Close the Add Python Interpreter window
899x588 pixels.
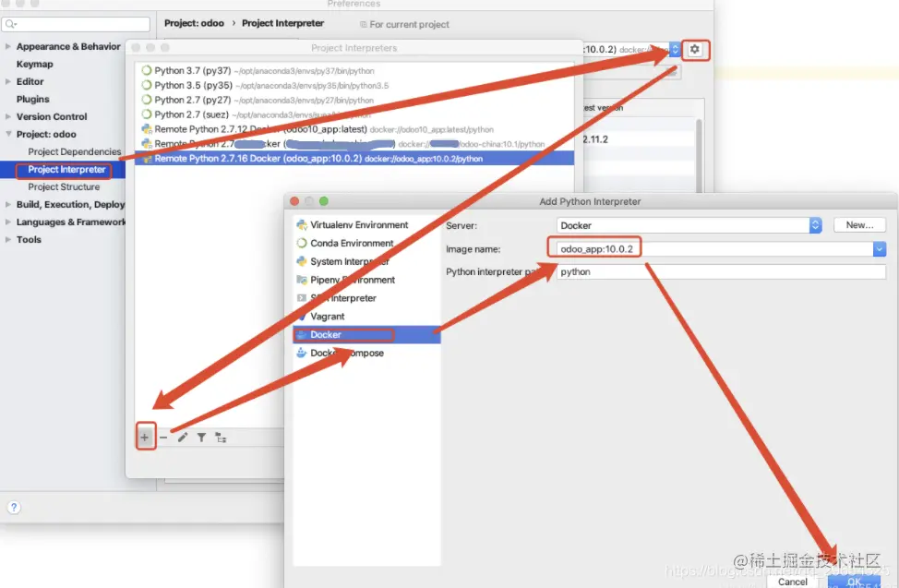(x=294, y=201)
